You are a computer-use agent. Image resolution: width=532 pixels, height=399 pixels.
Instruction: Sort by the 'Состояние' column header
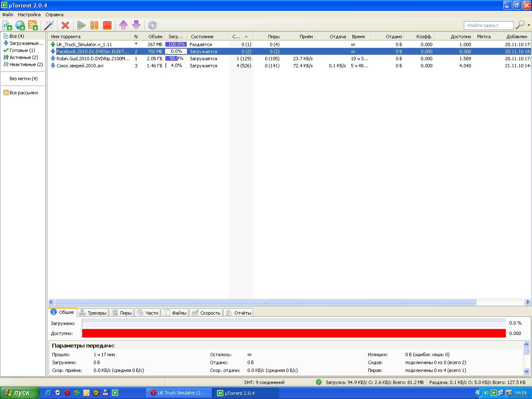[207, 37]
